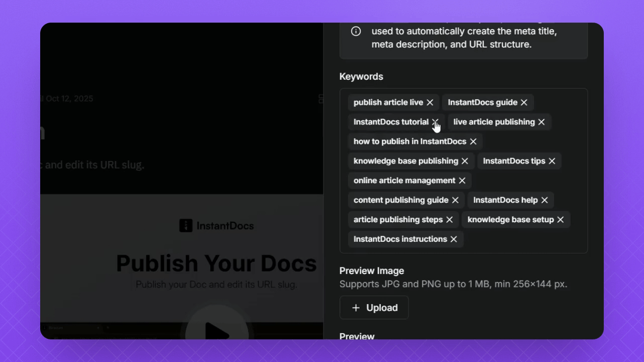Remove the 'InstantDocs guide' keyword
Viewport: 644px width, 362px height.
[x=524, y=103]
